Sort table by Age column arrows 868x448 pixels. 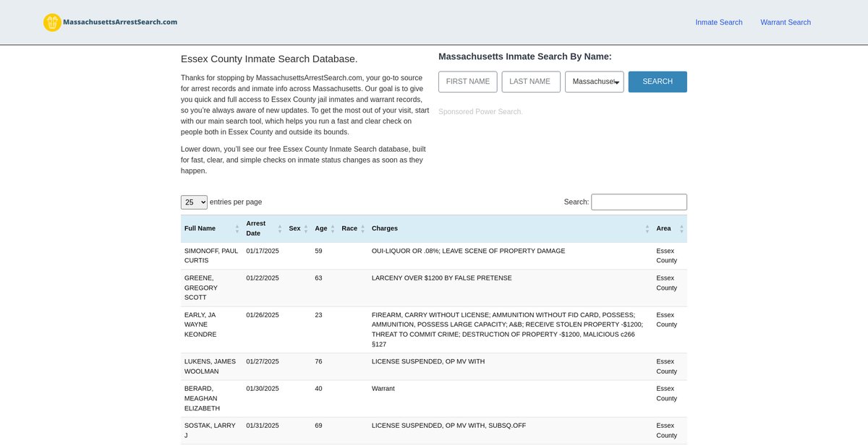333,228
